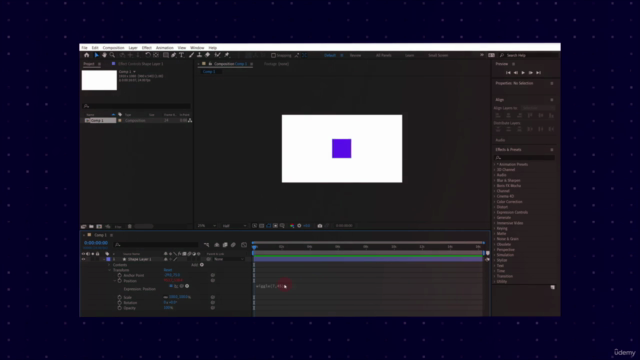Expand the Color Correction effects category
This screenshot has height=360, width=640.
[495, 202]
